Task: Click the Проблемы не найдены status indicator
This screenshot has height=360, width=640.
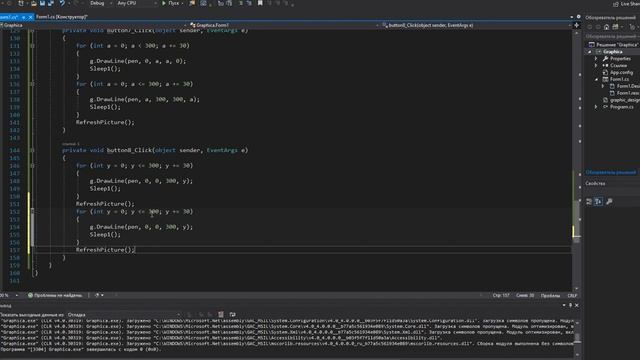Action: click(55, 295)
